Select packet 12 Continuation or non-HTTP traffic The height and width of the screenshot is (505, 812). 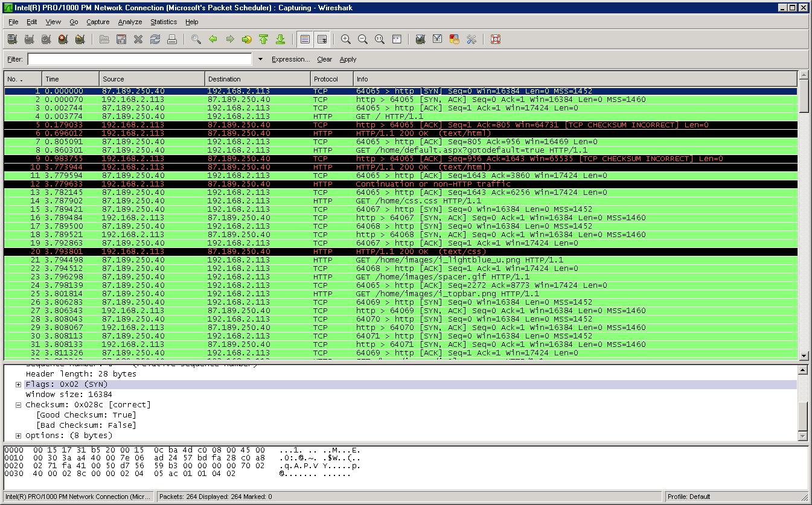(401, 184)
